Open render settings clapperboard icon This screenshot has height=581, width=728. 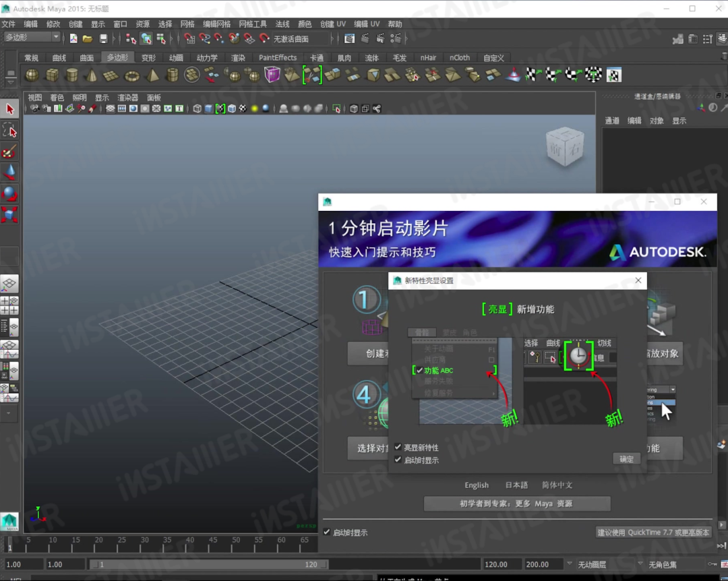pyautogui.click(x=395, y=38)
